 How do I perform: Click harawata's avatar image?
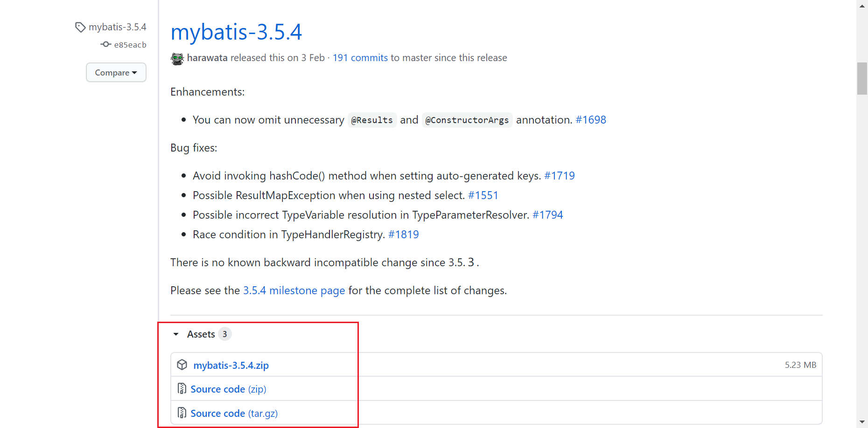tap(177, 58)
